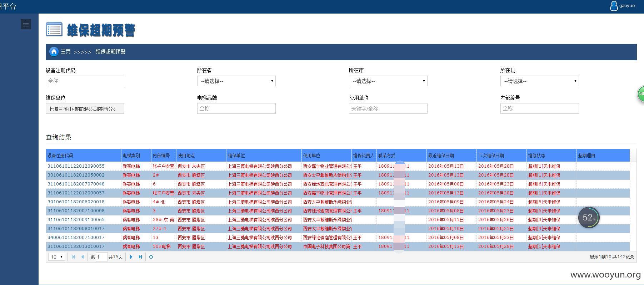644x285 pixels.
Task: Focus the 使用单位 keyword input
Action: point(388,108)
